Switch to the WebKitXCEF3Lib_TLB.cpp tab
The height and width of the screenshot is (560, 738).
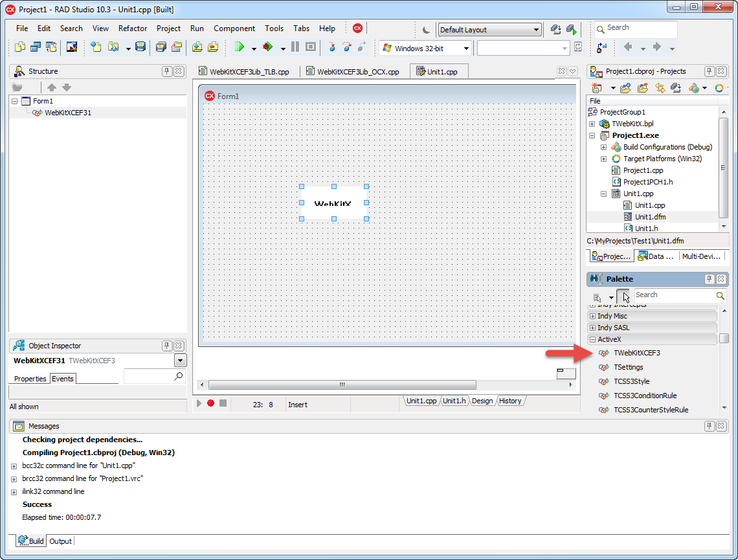(x=244, y=71)
